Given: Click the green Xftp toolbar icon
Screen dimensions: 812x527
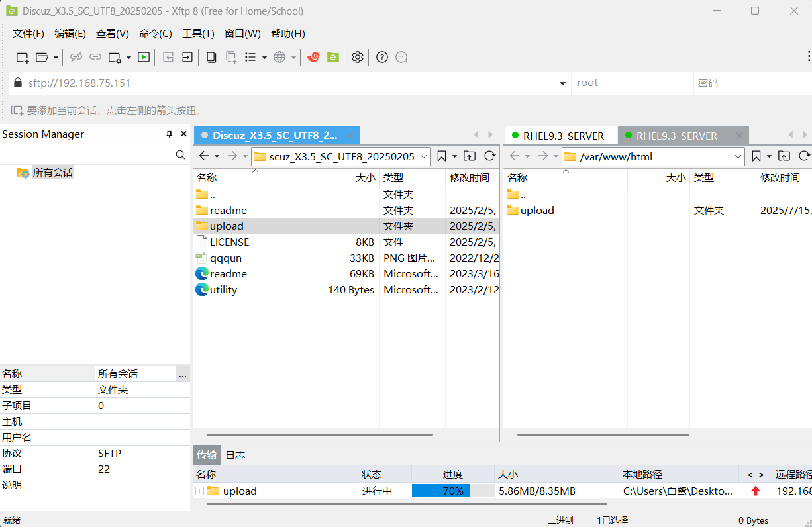Looking at the screenshot, I should (x=333, y=57).
